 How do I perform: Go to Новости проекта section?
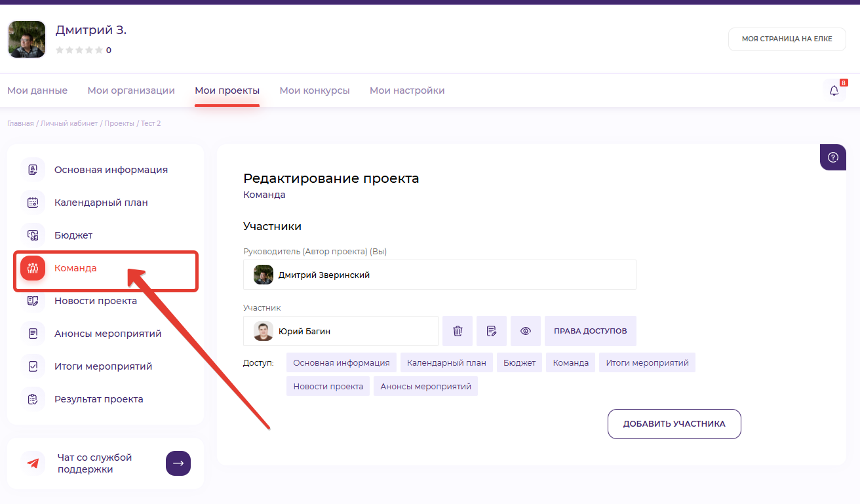pos(96,301)
